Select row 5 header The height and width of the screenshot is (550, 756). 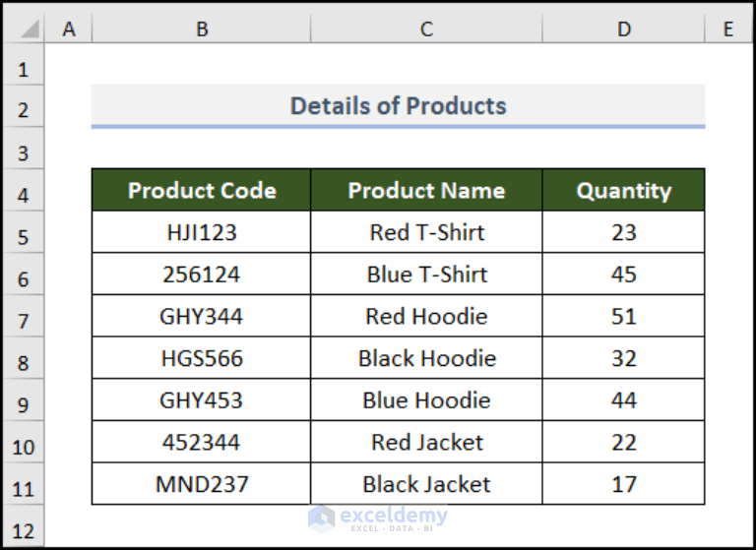24,232
